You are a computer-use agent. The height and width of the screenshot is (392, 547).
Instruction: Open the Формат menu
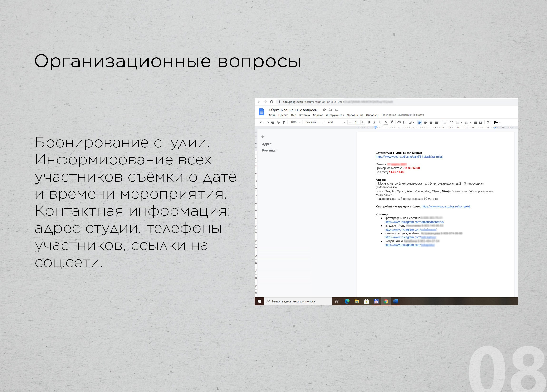[318, 115]
